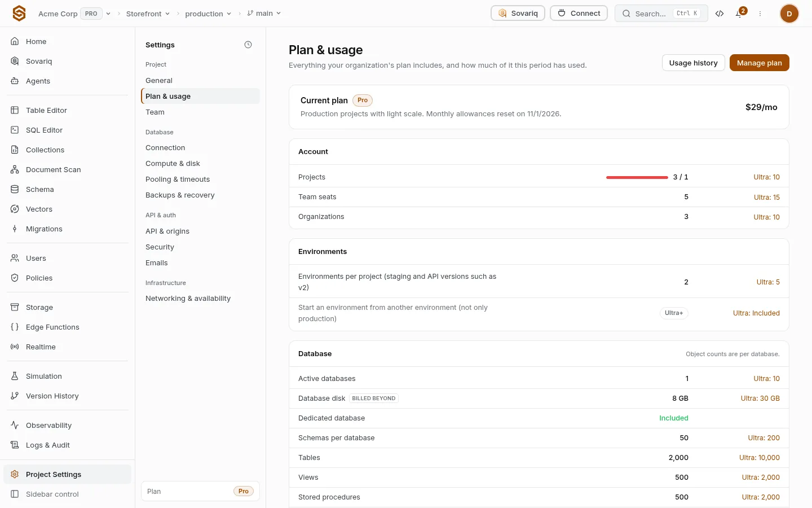The width and height of the screenshot is (812, 508).
Task: Open the API code snippet icon
Action: click(720, 14)
